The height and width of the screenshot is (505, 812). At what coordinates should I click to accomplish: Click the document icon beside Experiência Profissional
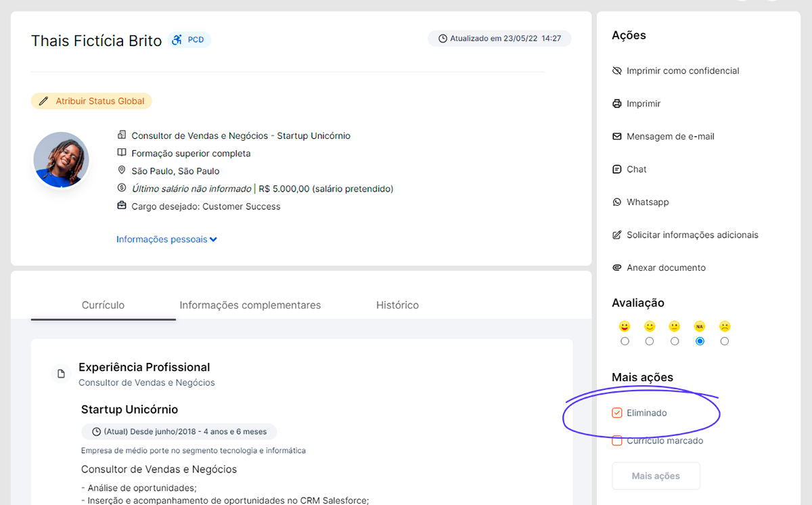pos(62,374)
